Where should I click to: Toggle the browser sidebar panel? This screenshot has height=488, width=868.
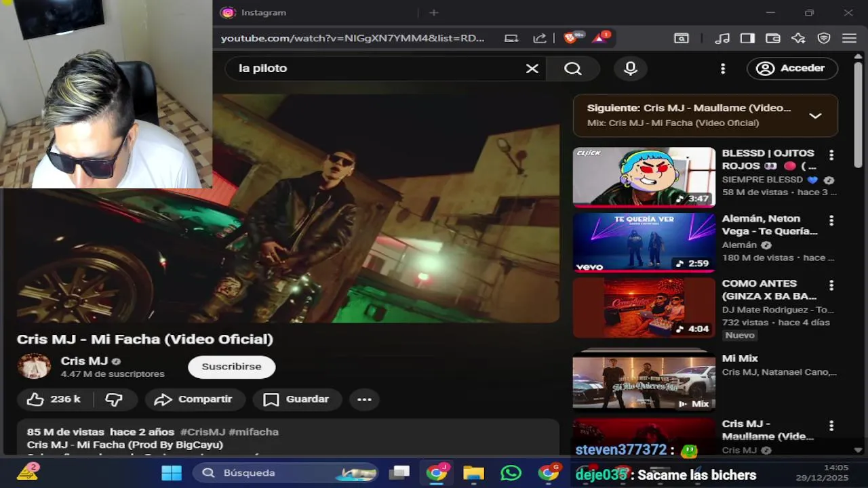pos(747,39)
